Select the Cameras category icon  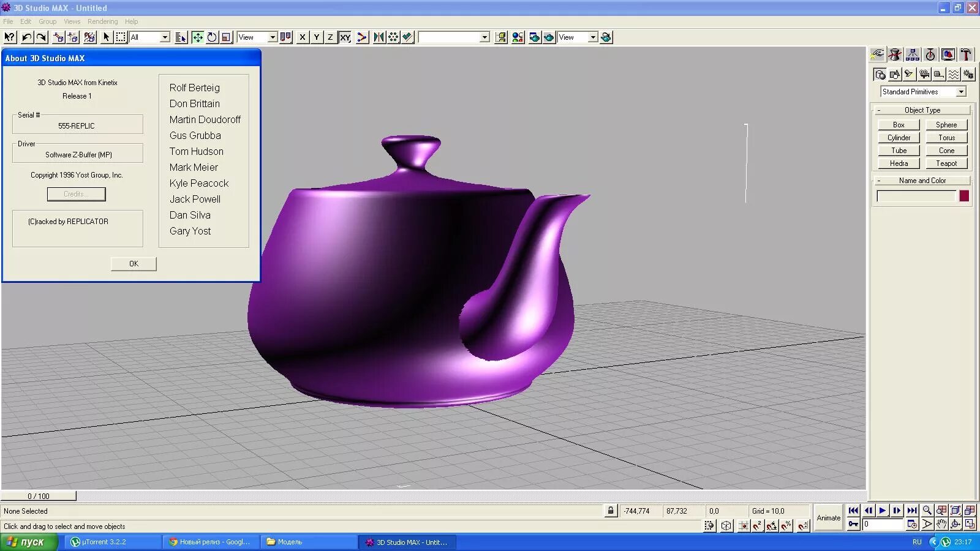click(x=924, y=75)
